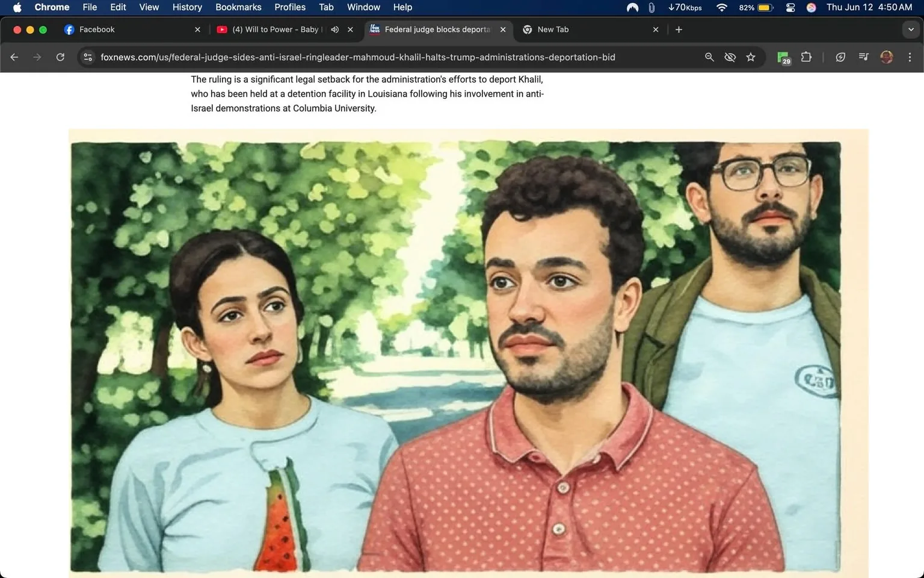Open the Chrome profile avatar
The width and height of the screenshot is (924, 578).
click(x=886, y=57)
